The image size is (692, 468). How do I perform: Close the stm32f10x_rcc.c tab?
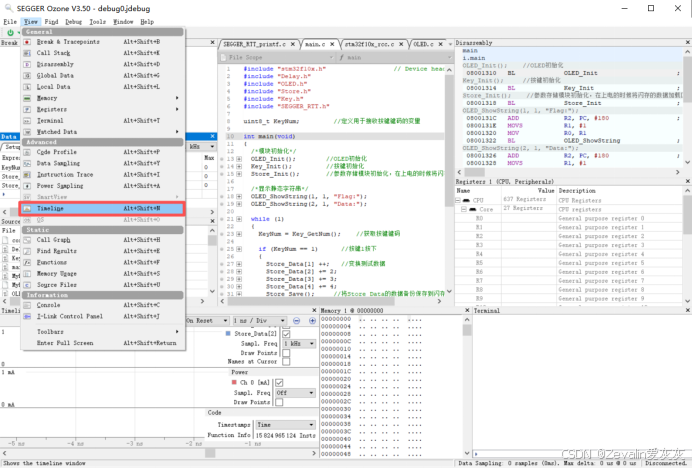click(x=401, y=44)
